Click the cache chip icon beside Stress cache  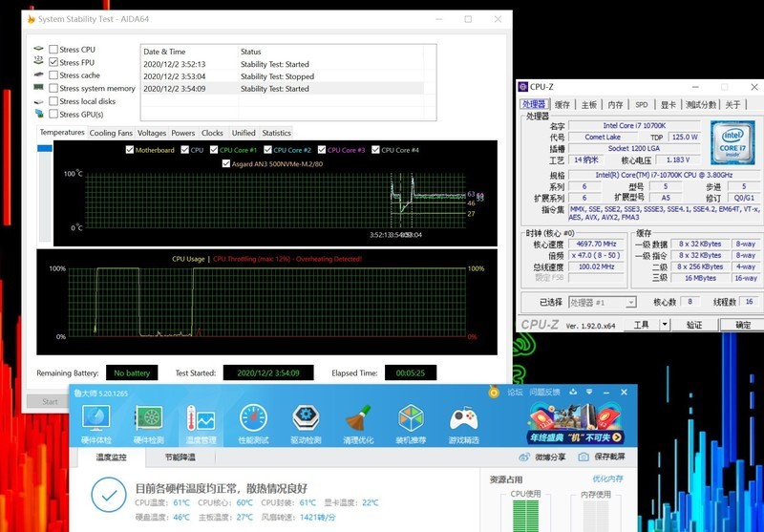[39, 74]
